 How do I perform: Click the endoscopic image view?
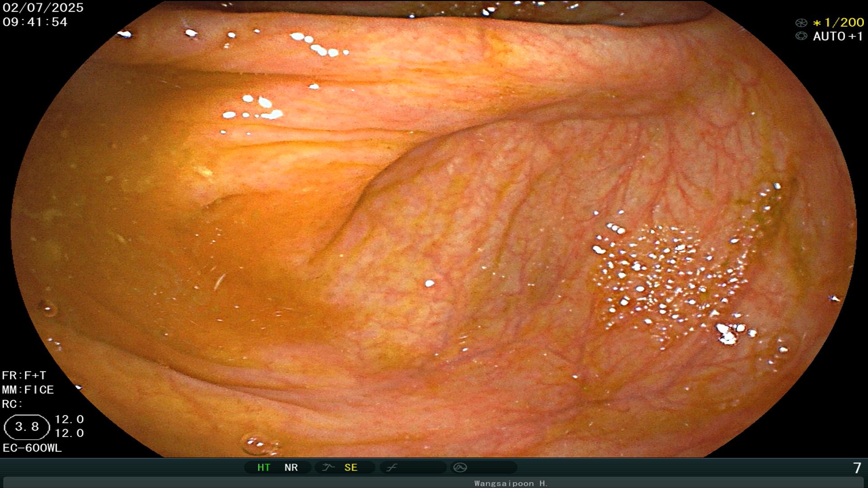[x=434, y=228]
